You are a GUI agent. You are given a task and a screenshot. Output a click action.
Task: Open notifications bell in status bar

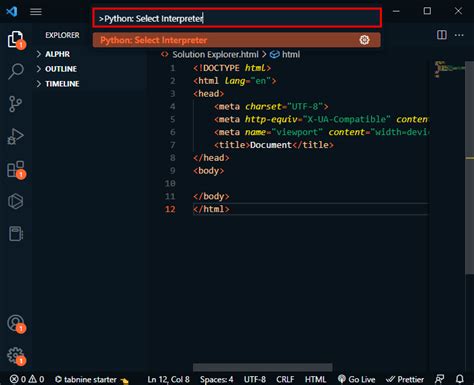(x=460, y=379)
